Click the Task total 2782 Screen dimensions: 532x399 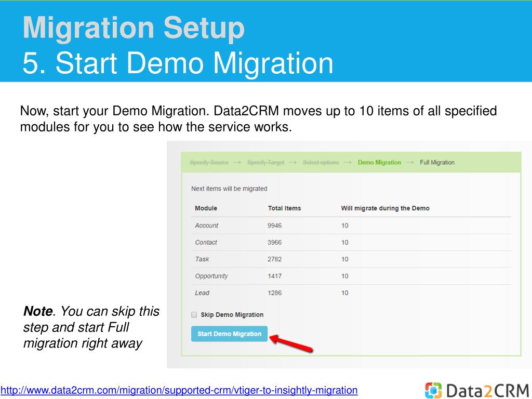tap(274, 259)
